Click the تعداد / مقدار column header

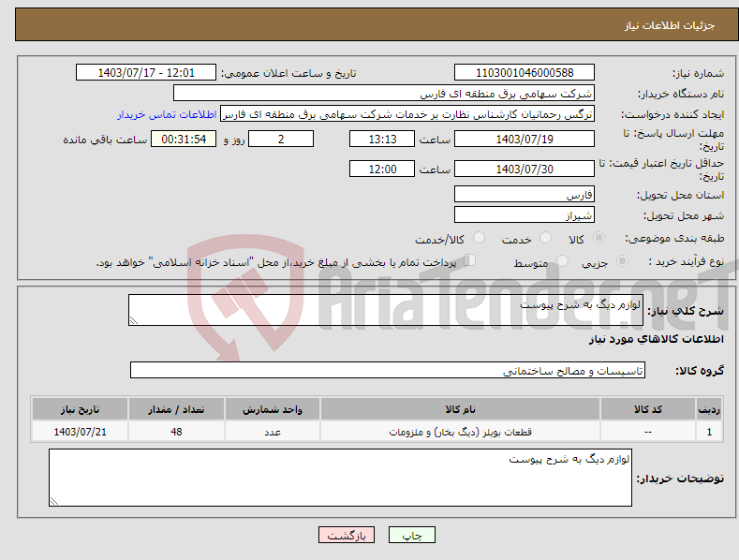(x=176, y=409)
